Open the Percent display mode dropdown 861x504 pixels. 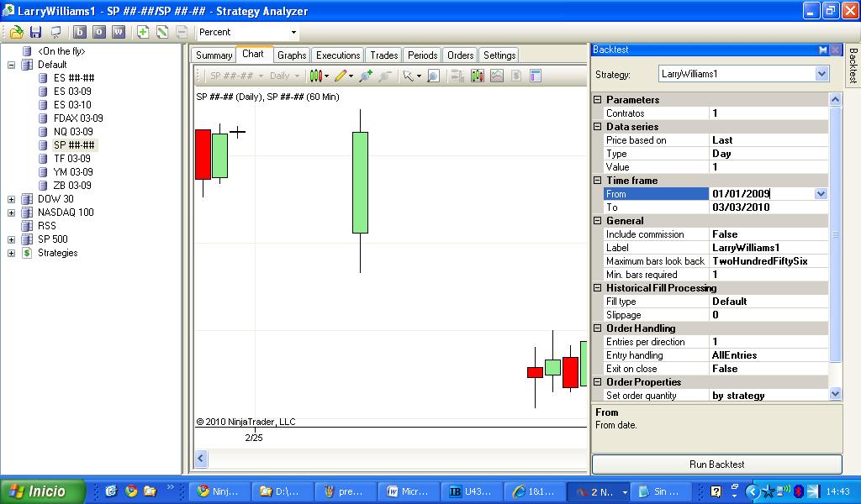click(293, 33)
